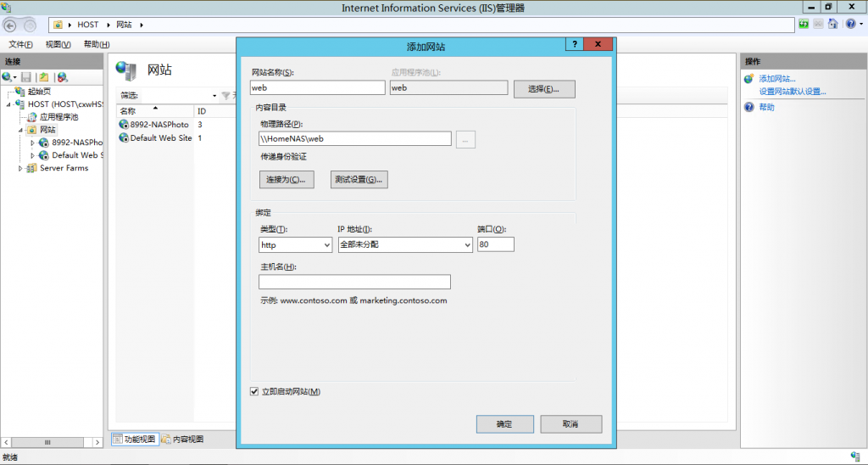Click the 设置网站默认设置 link

click(x=793, y=92)
